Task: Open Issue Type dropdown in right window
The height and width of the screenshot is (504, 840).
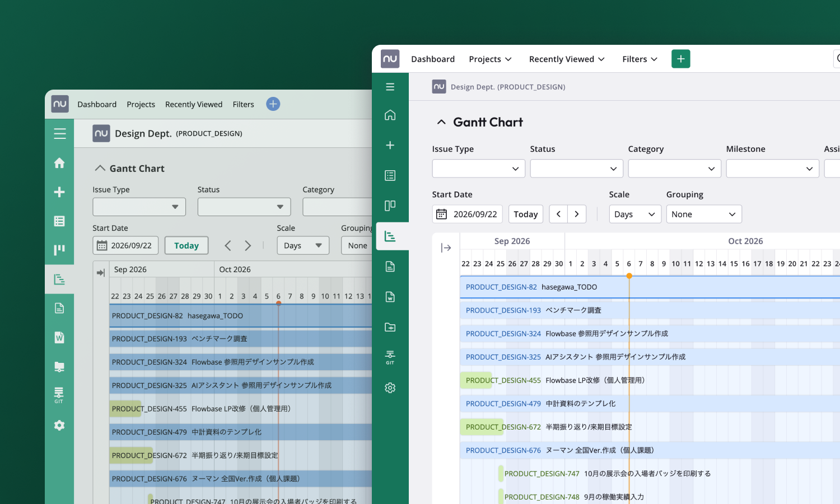Action: [x=479, y=169]
